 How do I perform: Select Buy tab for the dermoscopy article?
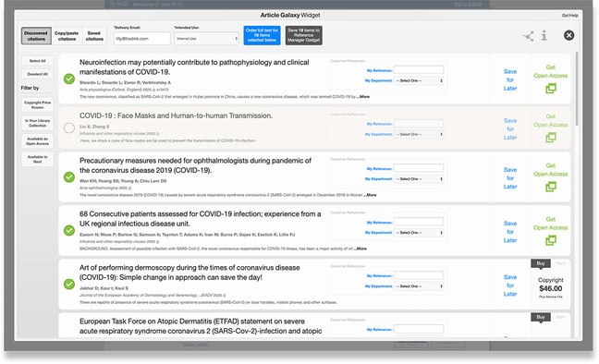(541, 263)
